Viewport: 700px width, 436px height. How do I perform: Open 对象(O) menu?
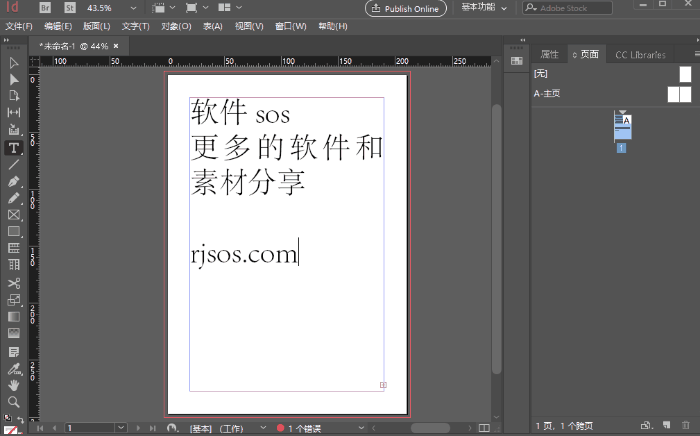pyautogui.click(x=176, y=26)
